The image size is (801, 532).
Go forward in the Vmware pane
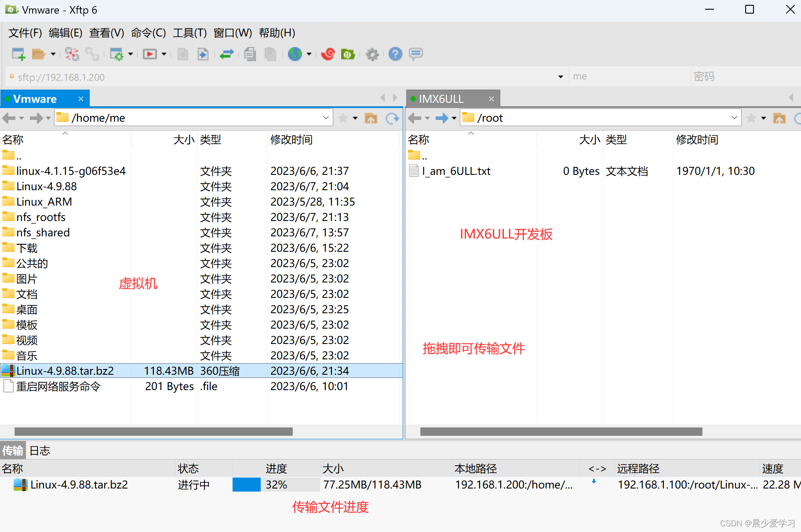click(36, 118)
